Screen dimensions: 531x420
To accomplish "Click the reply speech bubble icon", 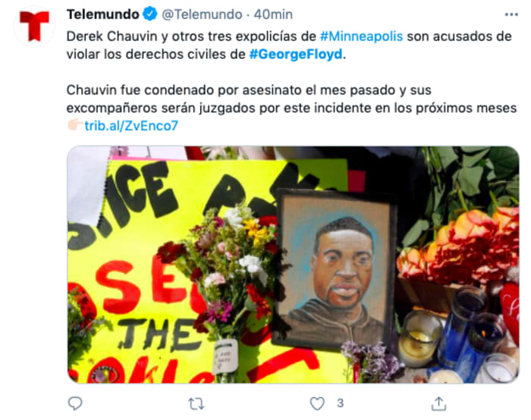I will [x=75, y=403].
